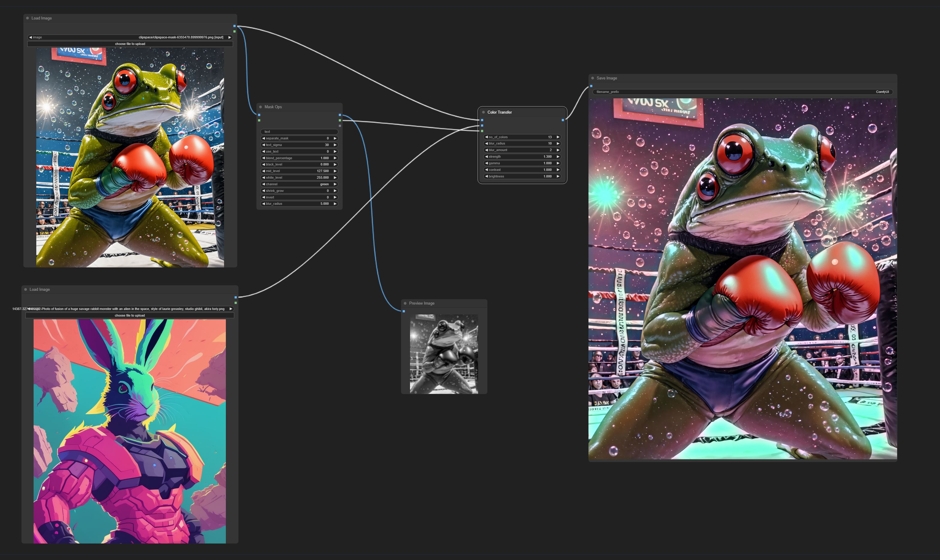The image size is (940, 560).
Task: Click the second blue input port of Color Transfer
Action: point(482,125)
